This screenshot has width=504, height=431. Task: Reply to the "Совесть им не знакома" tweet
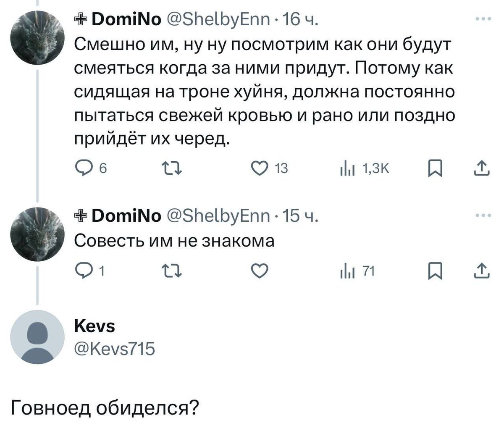tap(82, 273)
